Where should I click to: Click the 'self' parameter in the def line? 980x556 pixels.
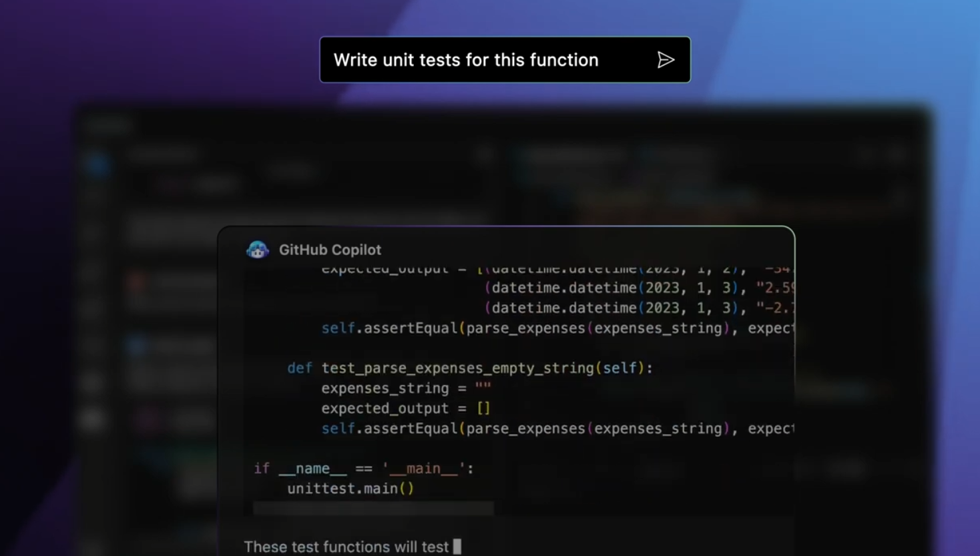pos(620,368)
